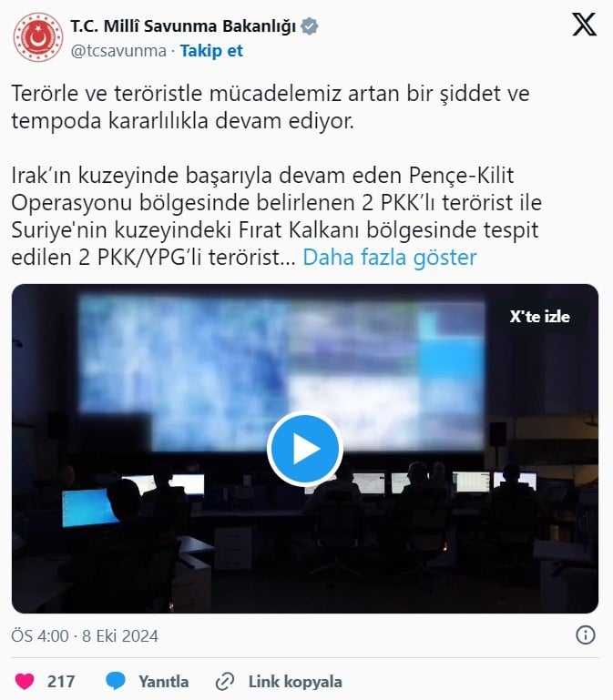Click the 217 likes count
The width and height of the screenshot is (613, 700).
point(61,682)
